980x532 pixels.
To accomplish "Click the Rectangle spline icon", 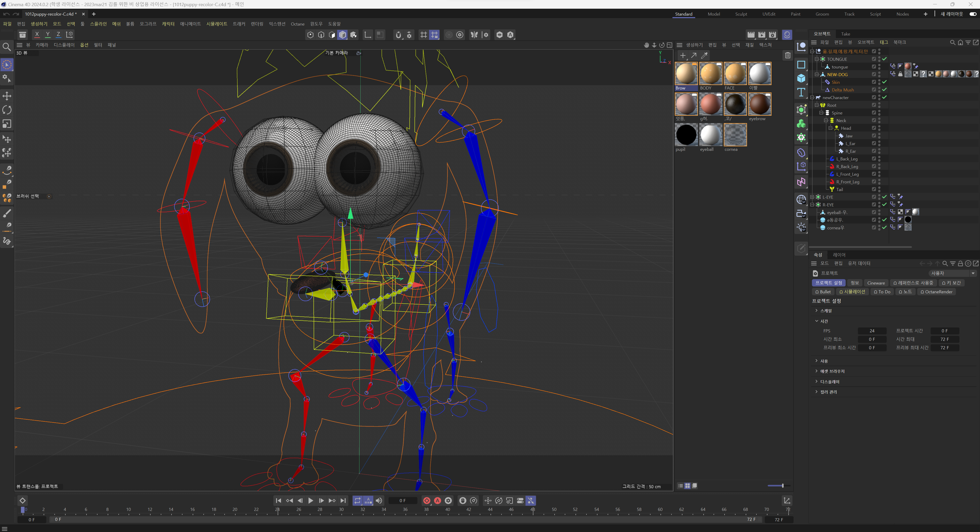I will pos(801,65).
